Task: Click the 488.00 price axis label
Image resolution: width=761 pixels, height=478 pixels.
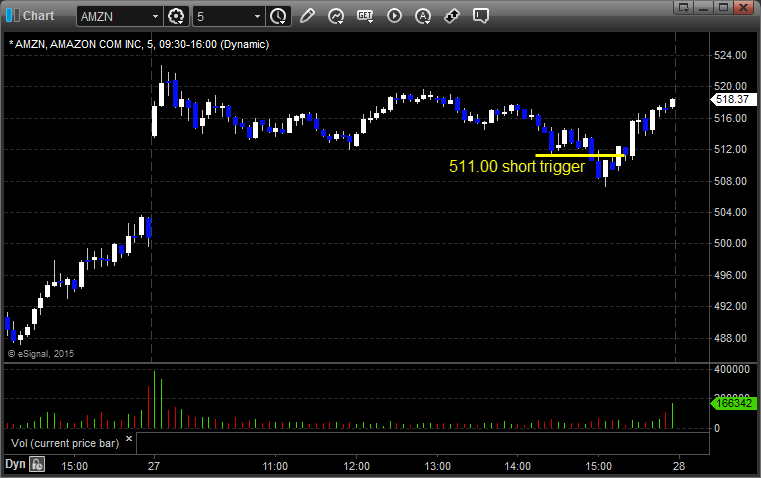Action: coord(730,338)
